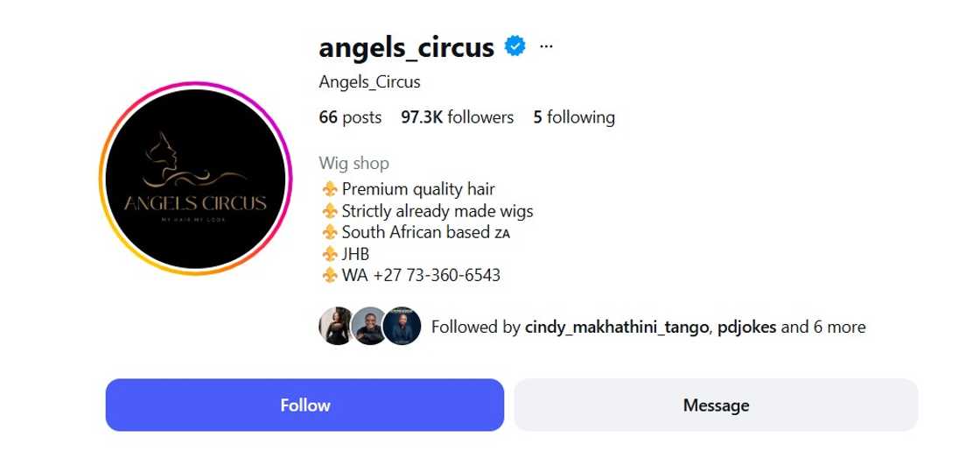View the 66 posts count
980x451 pixels.
(350, 117)
